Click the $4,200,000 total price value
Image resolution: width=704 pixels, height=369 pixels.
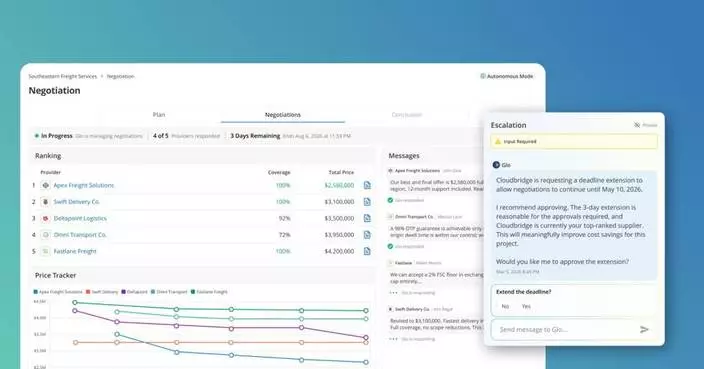[339, 251]
